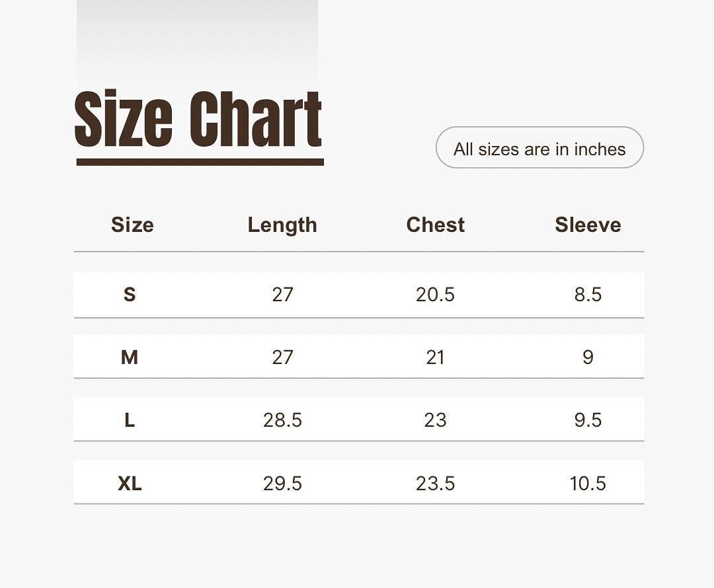This screenshot has height=588, width=714.
Task: Click the medium chest value 21
Action: click(x=435, y=357)
